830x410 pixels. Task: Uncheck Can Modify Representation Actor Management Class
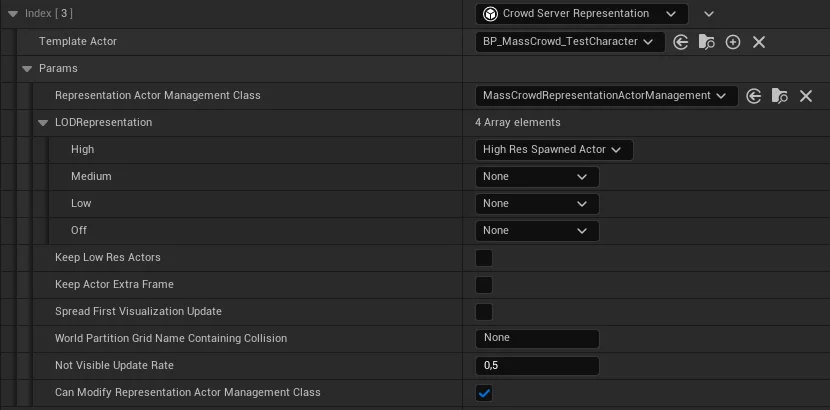point(484,393)
